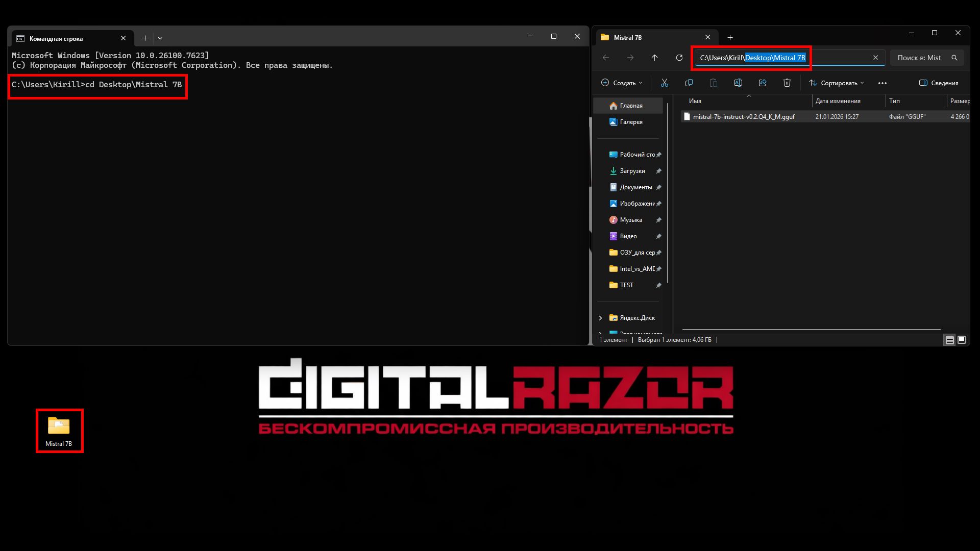Click the Share icon in Explorer toolbar
Viewport: 980px width, 551px height.
point(762,83)
